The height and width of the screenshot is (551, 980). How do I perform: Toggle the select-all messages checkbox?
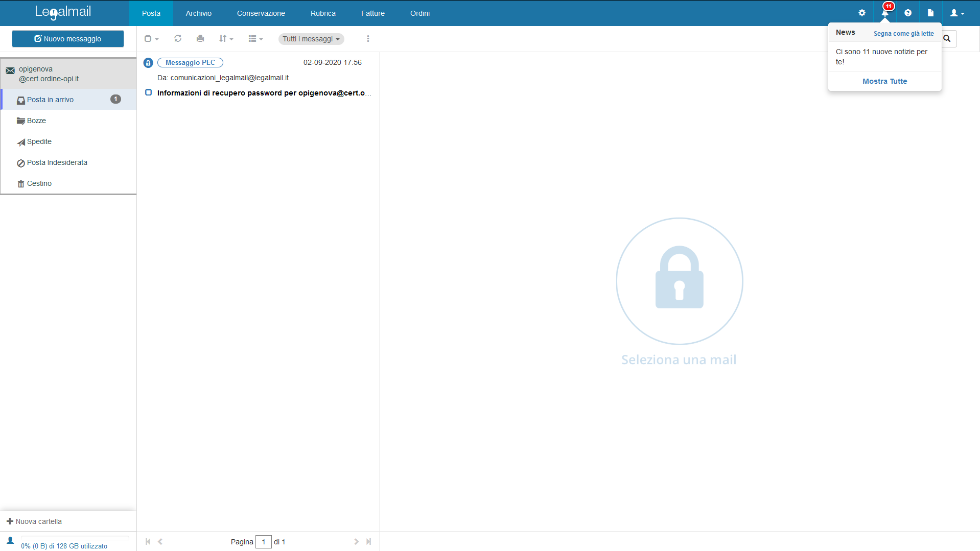[x=148, y=39]
